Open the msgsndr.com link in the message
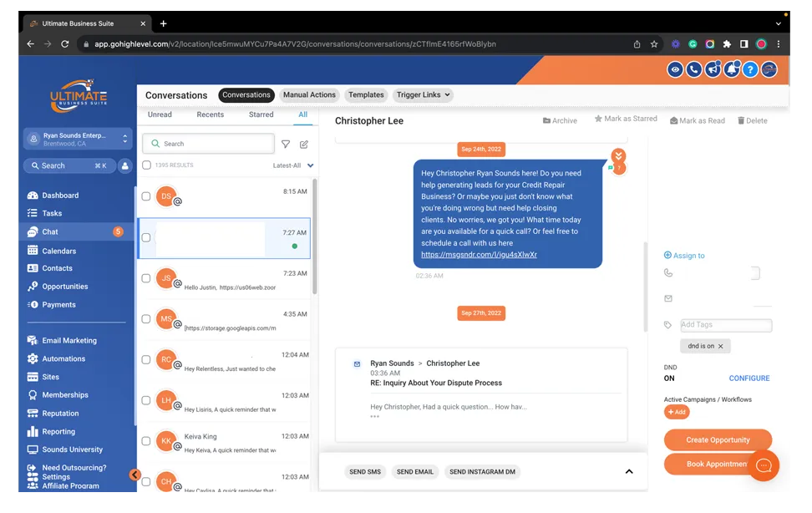Image resolution: width=812 pixels, height=513 pixels. coord(479,255)
